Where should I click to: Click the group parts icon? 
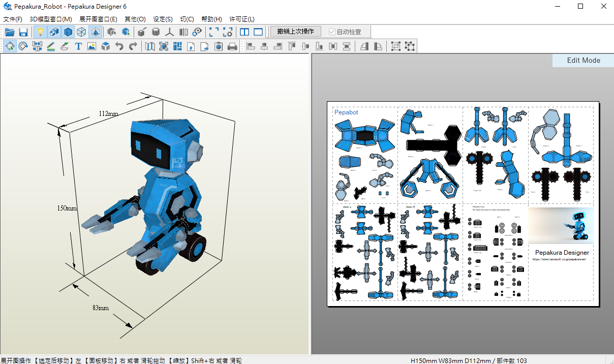(x=396, y=46)
